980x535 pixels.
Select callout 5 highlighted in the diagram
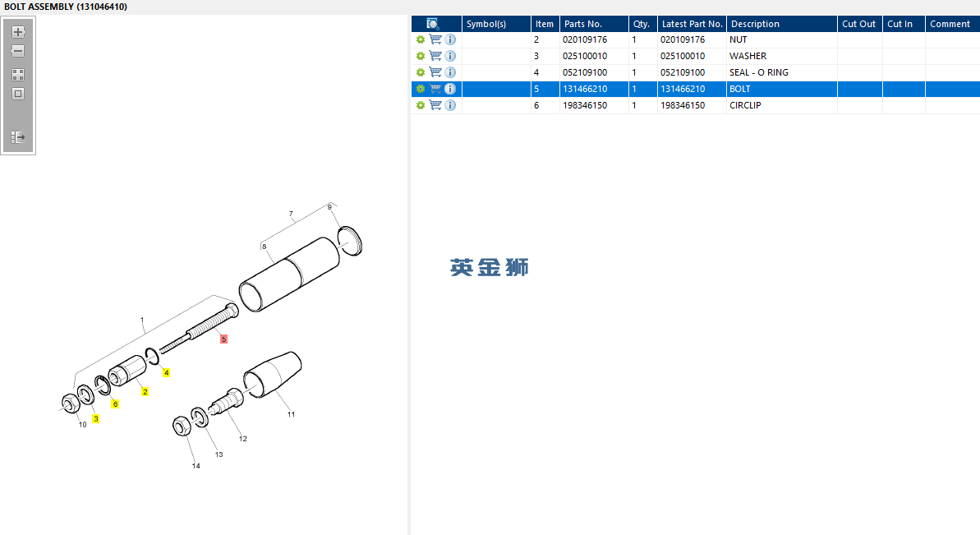tap(223, 339)
